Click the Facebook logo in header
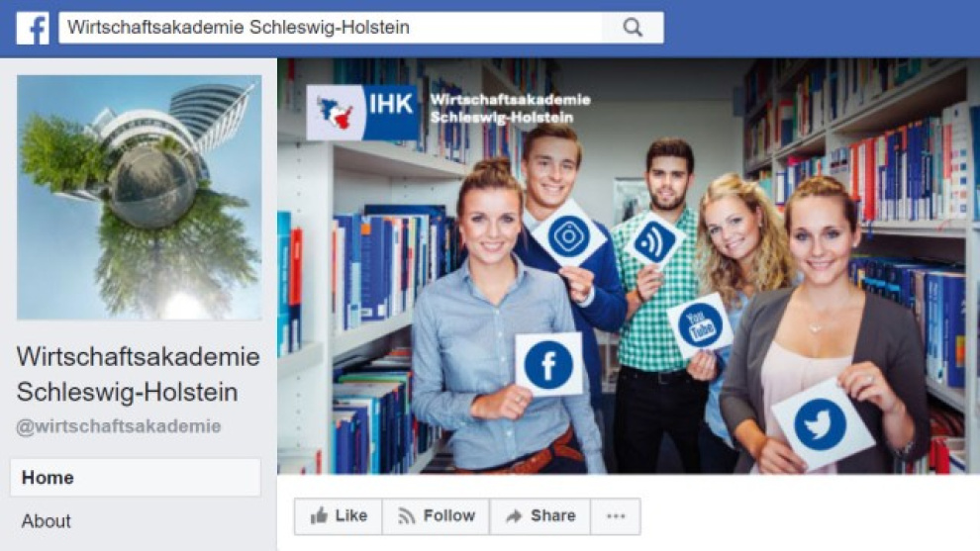The width and height of the screenshot is (980, 551). pyautogui.click(x=33, y=28)
